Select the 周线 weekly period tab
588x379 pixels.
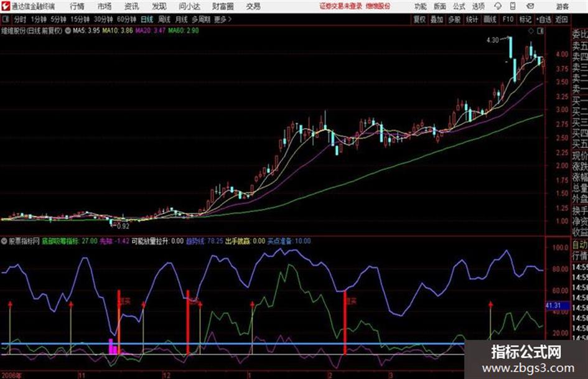tap(164, 19)
